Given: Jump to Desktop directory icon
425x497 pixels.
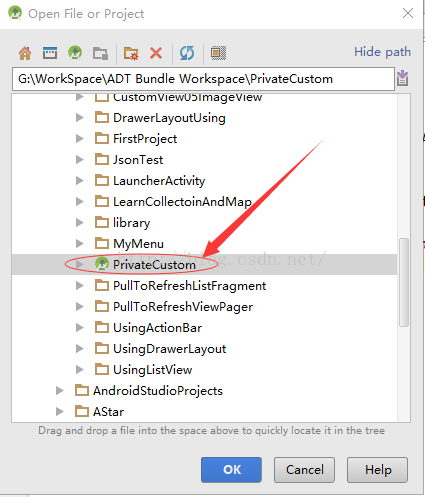Looking at the screenshot, I should tap(50, 53).
